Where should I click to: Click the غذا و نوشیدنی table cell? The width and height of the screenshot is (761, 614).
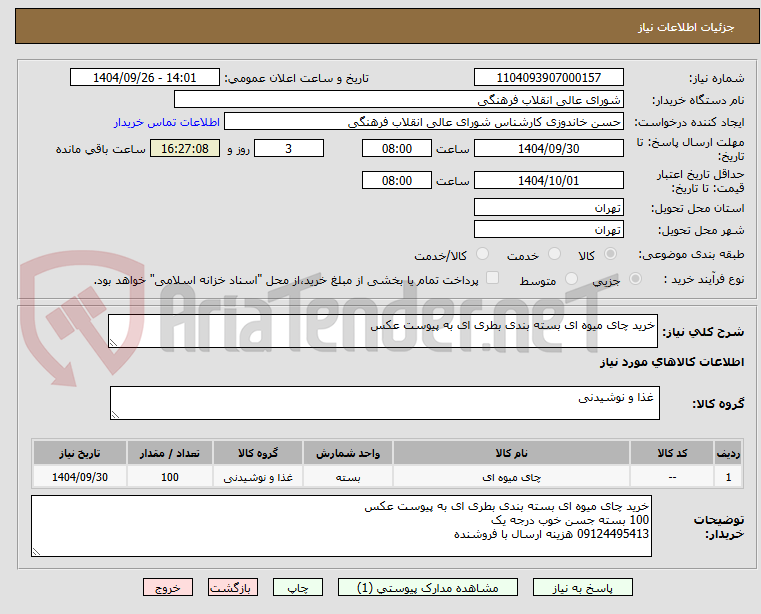[x=258, y=477]
